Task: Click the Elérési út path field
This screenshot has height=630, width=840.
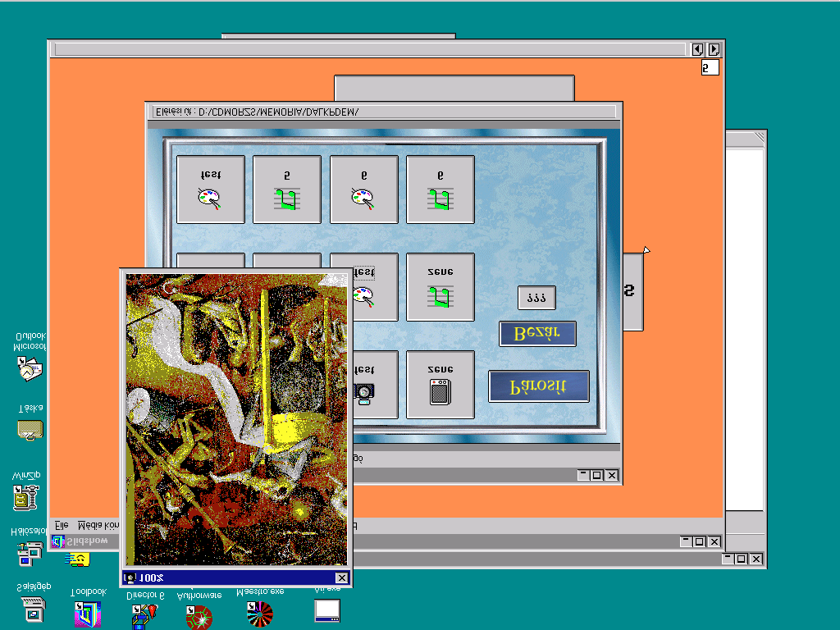Action: tap(384, 112)
